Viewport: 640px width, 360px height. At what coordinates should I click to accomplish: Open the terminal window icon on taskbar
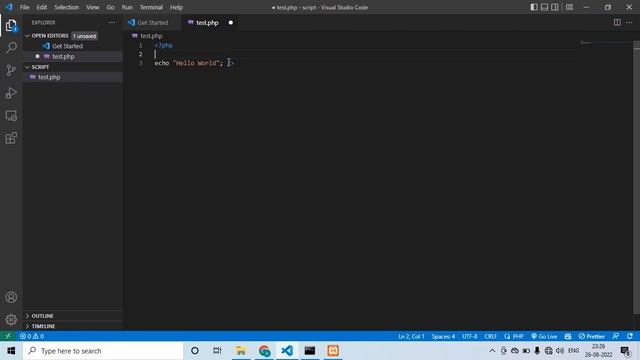(x=310, y=351)
